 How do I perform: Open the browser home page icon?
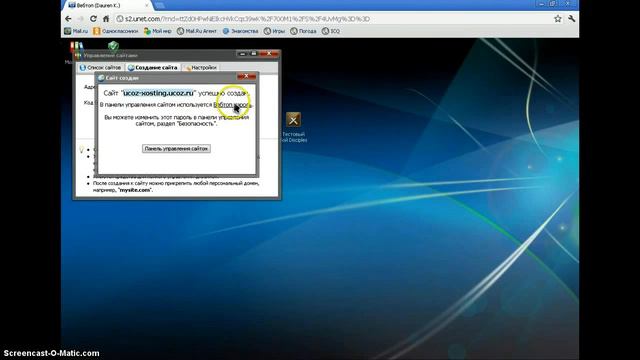(106, 19)
